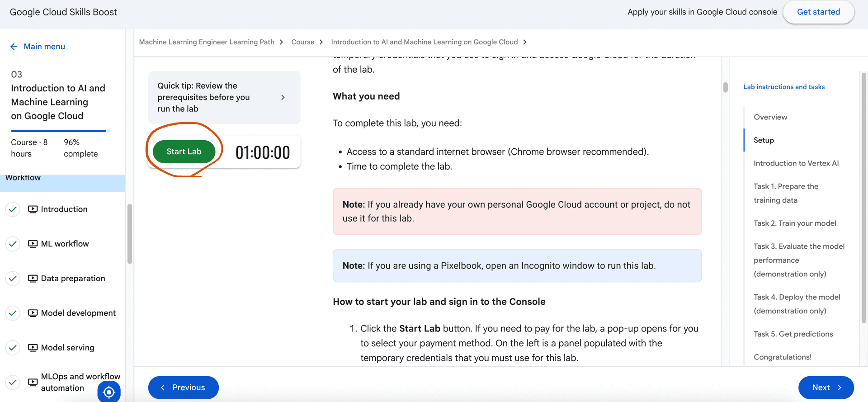Toggle the ML workflow completion checkmark

(13, 244)
